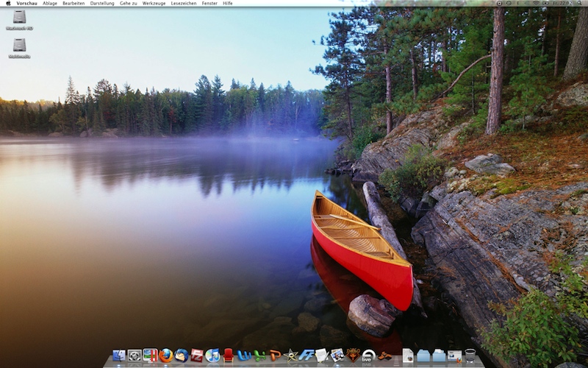Open the Lesezeichen menu
This screenshot has width=588, height=368.
pos(184,3)
